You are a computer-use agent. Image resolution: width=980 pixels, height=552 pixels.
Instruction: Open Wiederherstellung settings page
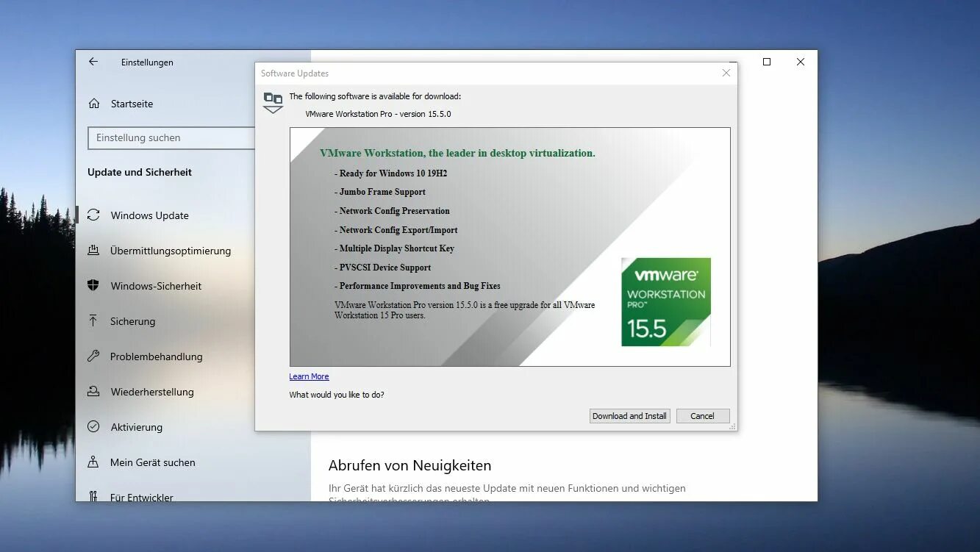(152, 392)
